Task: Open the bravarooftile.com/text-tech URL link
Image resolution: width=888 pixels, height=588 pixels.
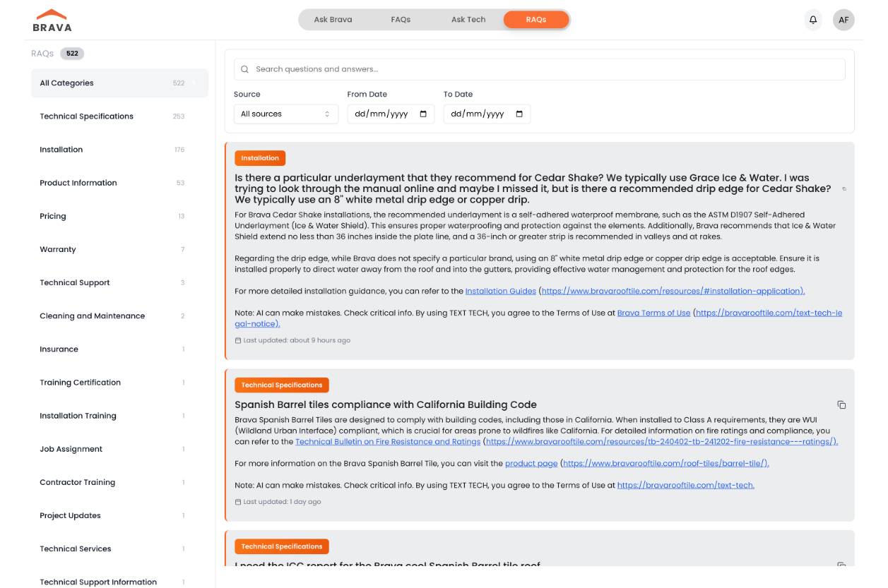Action: click(686, 485)
